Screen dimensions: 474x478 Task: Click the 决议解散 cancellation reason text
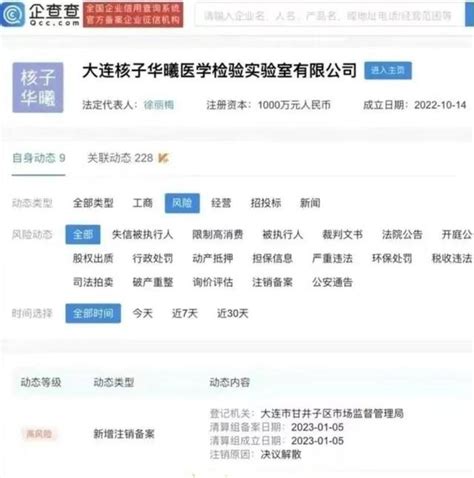pyautogui.click(x=281, y=454)
